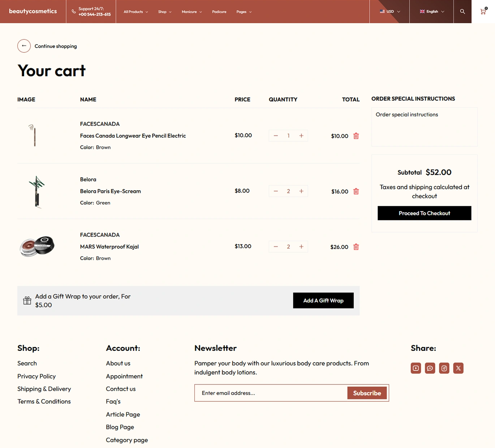Open Faces Canada Longwear Eye Pencil Electric link
The image size is (495, 448).
pyautogui.click(x=133, y=136)
